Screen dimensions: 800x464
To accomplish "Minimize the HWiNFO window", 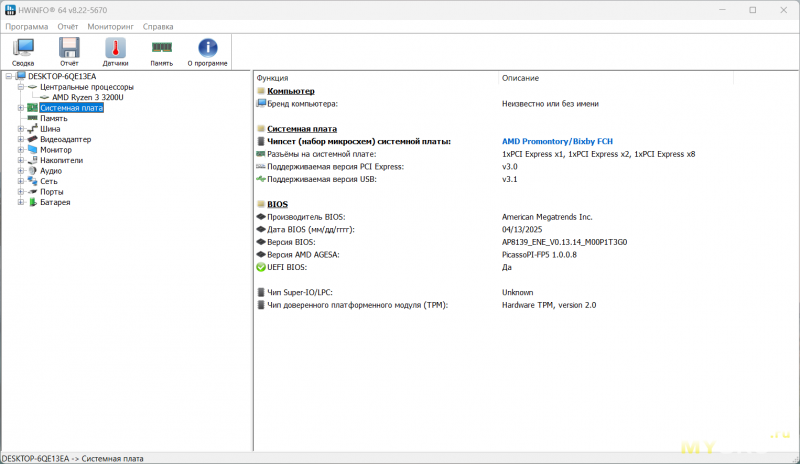I will (x=722, y=10).
